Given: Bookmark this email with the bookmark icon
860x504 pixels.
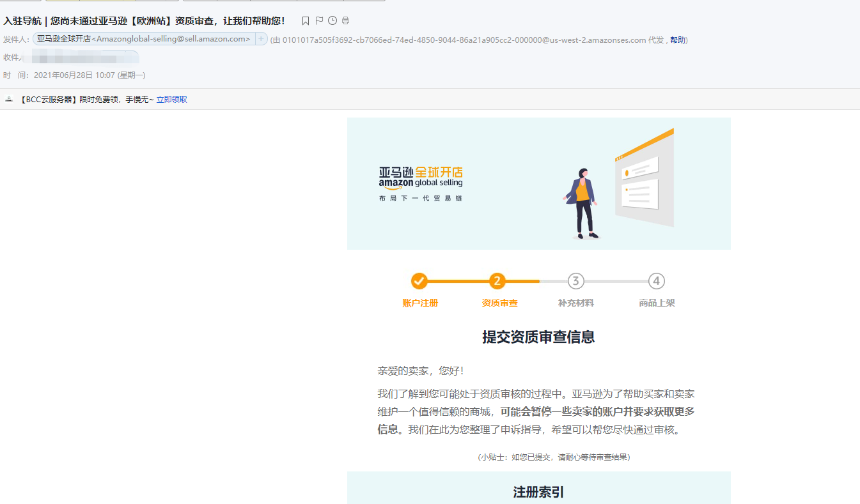Looking at the screenshot, I should (306, 21).
